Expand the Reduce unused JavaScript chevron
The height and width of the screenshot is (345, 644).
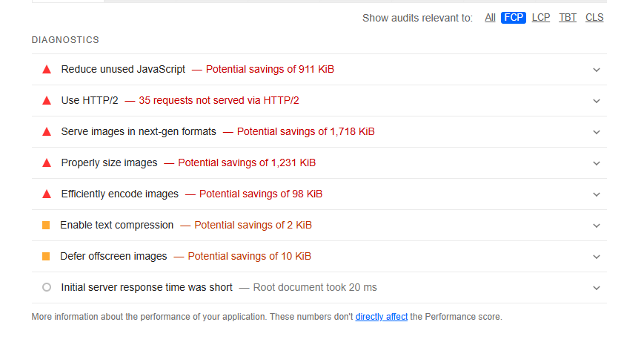[597, 70]
